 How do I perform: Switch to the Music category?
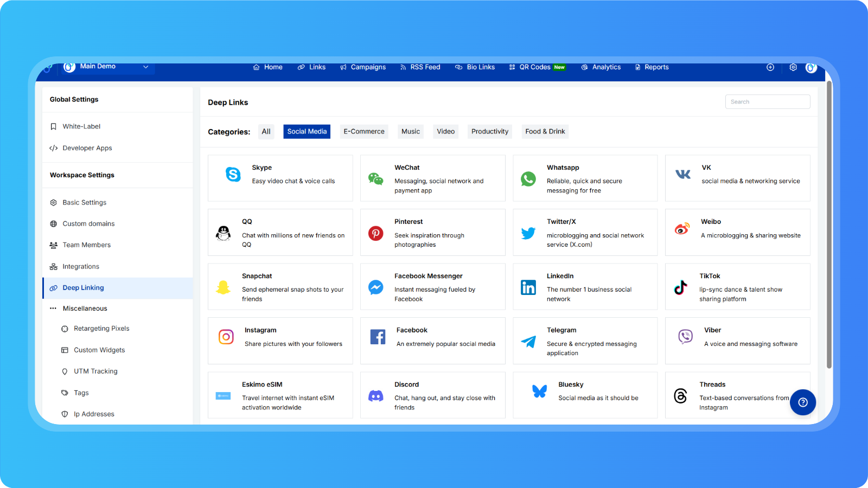[x=410, y=132]
